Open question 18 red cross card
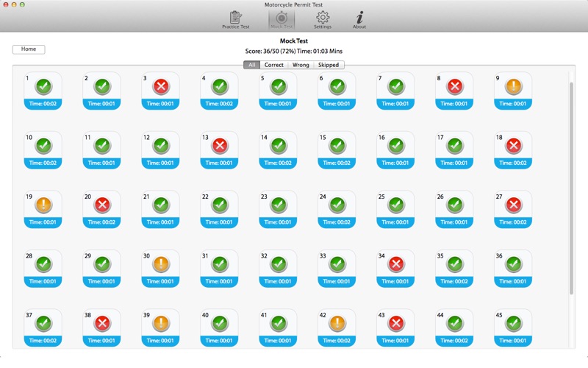This screenshot has height=368, width=588. (x=513, y=150)
